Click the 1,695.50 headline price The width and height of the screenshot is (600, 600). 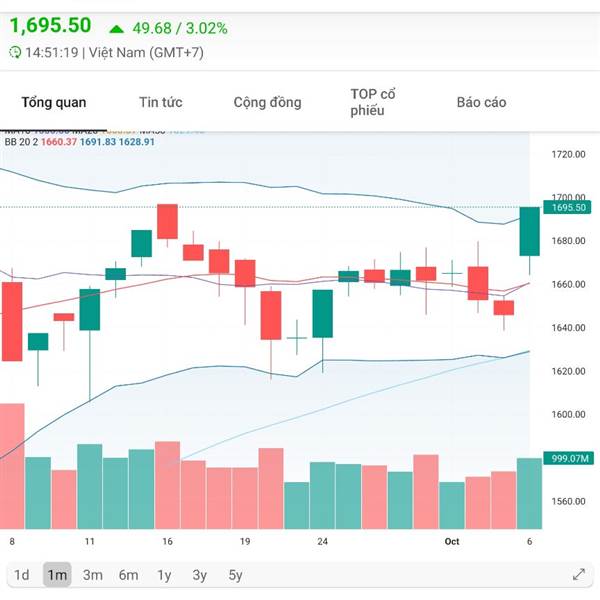coord(51,26)
